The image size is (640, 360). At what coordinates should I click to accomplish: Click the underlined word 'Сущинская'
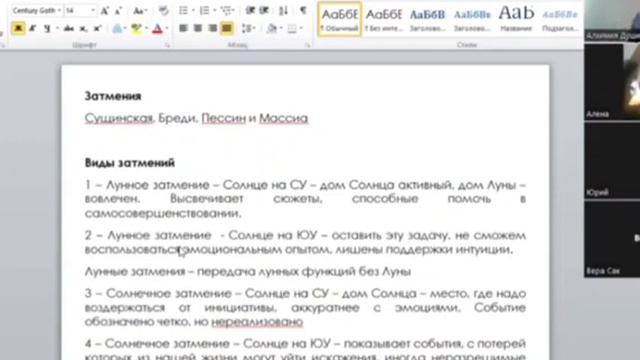(x=119, y=118)
